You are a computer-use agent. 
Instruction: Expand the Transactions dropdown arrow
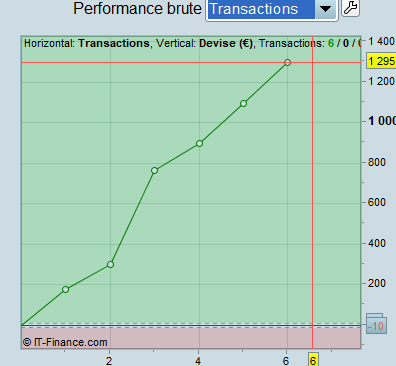(x=326, y=9)
